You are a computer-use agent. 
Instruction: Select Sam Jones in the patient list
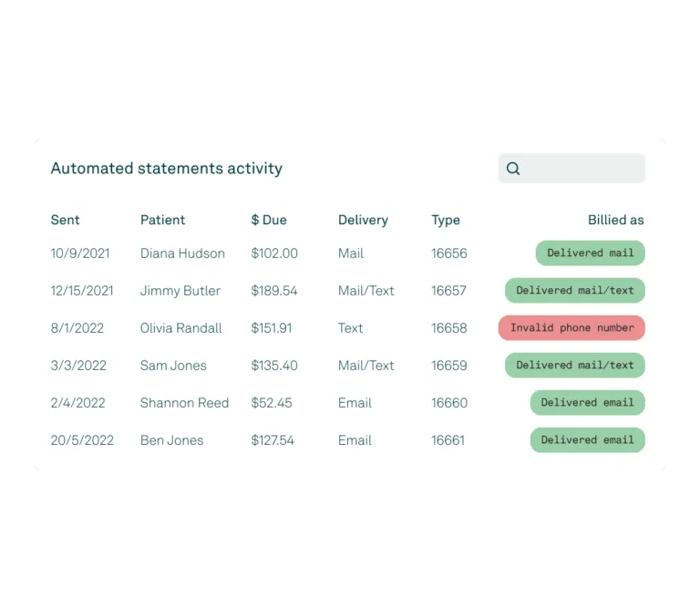(x=173, y=366)
